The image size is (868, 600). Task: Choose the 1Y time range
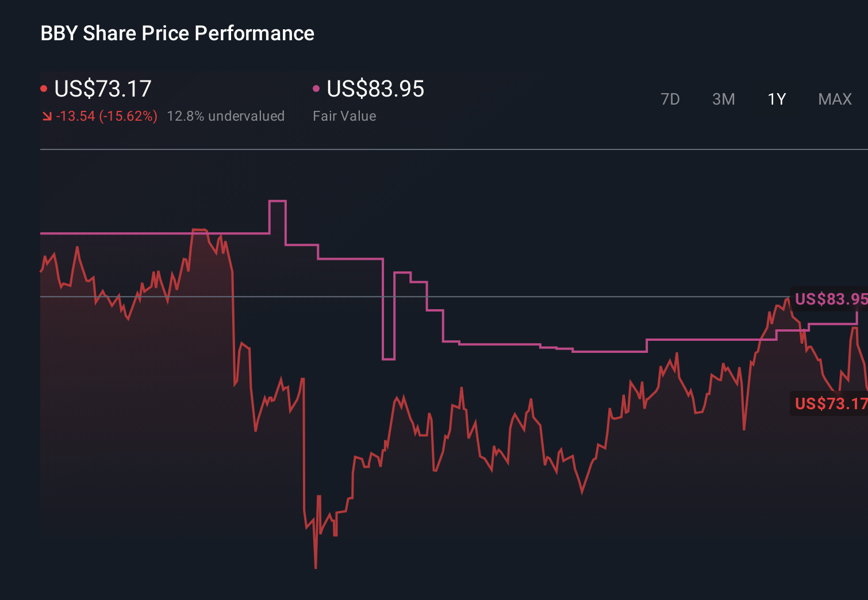point(777,99)
